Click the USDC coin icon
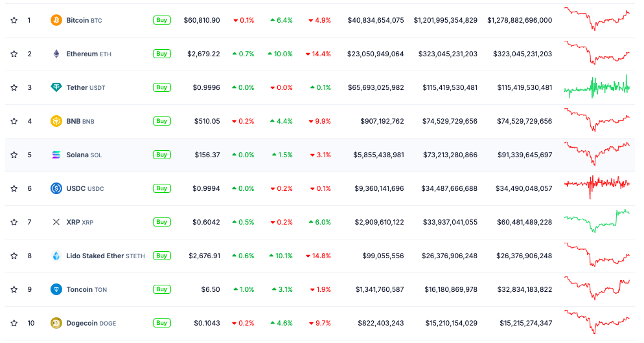Screen dimensions: 644x343 [56, 188]
